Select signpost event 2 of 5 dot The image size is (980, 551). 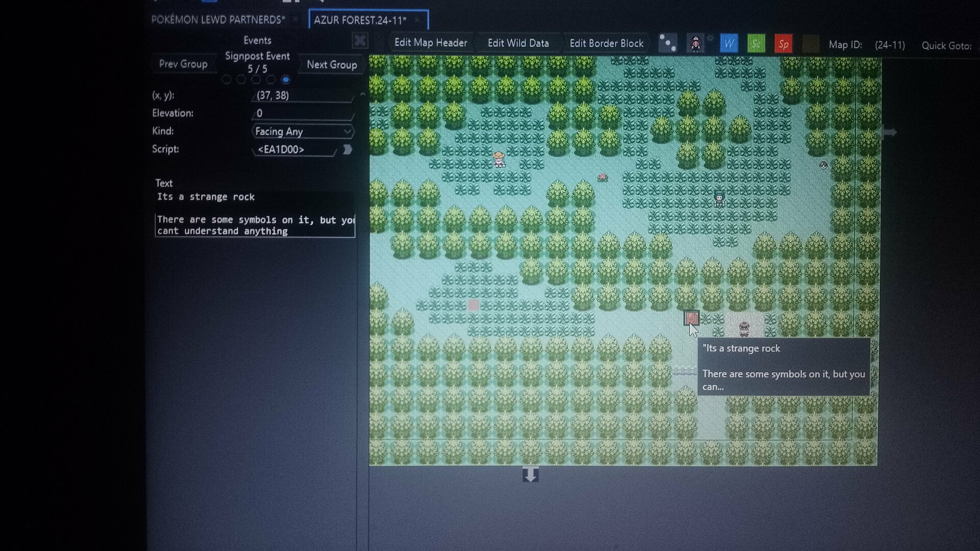(241, 80)
